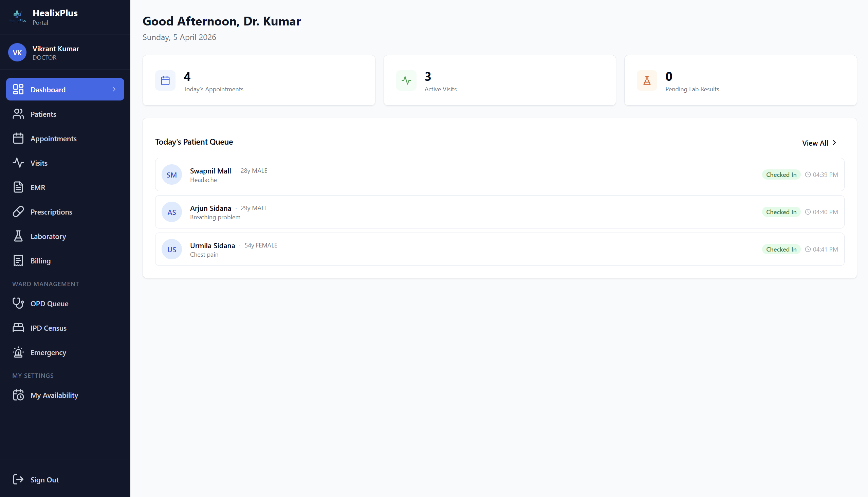
Task: Open the EMR document icon
Action: [18, 187]
